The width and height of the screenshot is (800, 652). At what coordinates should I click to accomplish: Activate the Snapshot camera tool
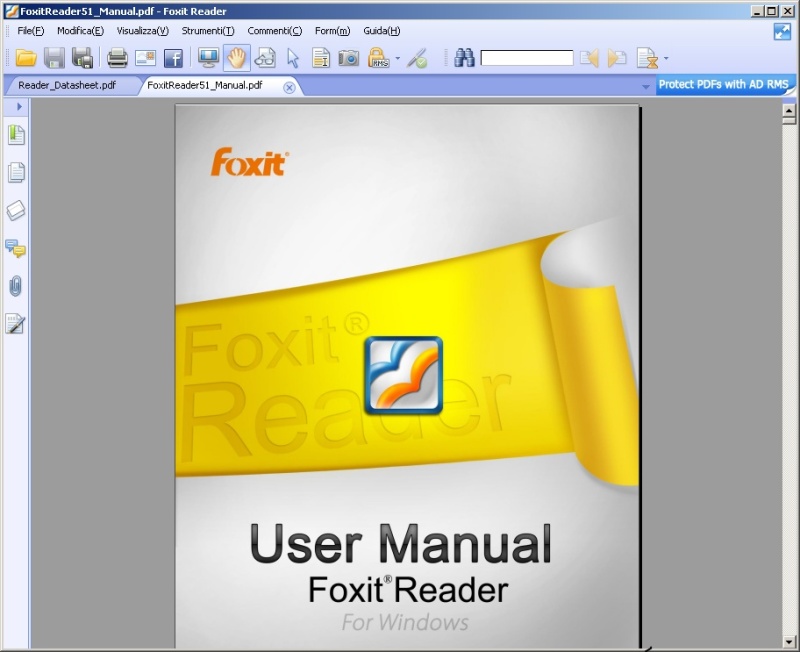coord(348,58)
